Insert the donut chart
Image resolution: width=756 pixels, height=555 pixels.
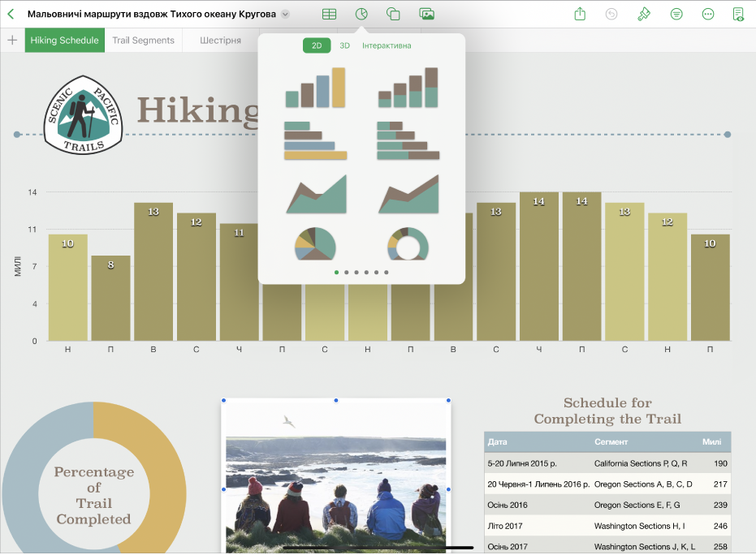click(x=408, y=243)
